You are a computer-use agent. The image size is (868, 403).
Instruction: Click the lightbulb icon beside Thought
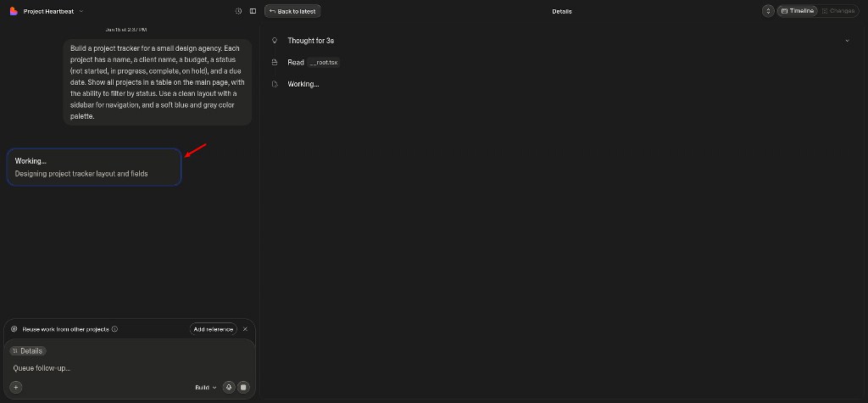(274, 41)
